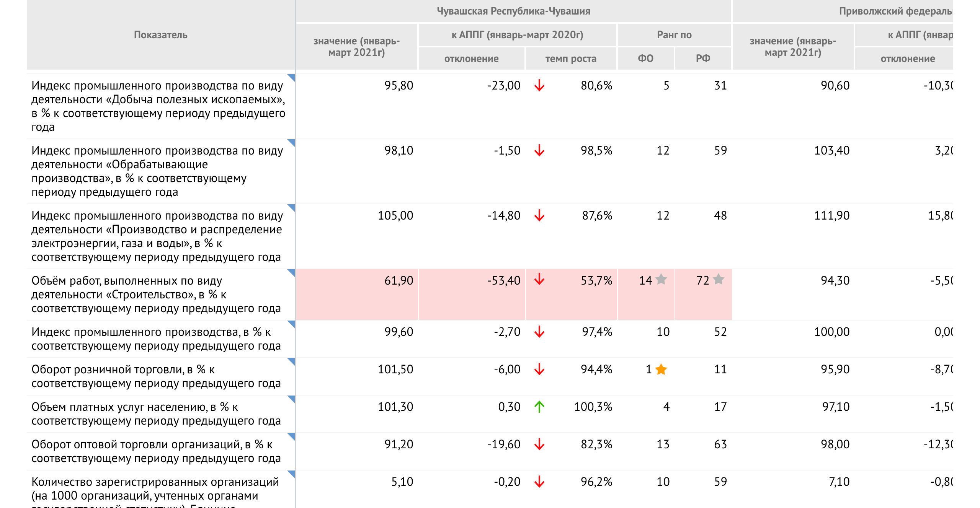
Task: Click value 5,10 cell
Action: 357,489
